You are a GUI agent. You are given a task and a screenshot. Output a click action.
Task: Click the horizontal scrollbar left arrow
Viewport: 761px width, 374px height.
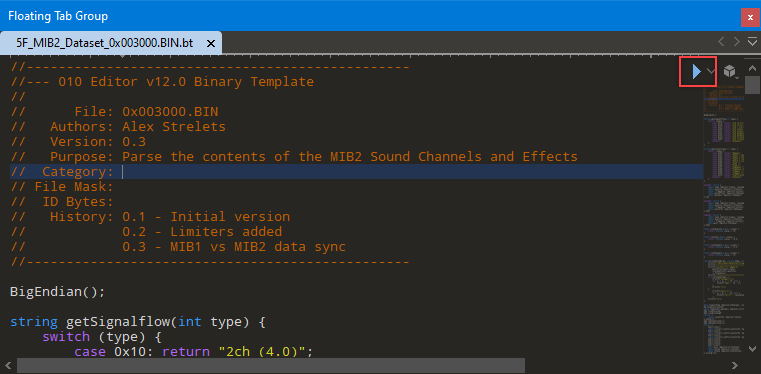pyautogui.click(x=8, y=365)
